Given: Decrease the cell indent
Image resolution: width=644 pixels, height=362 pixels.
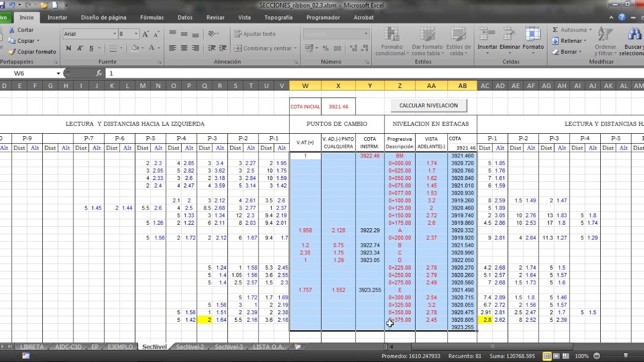Looking at the screenshot, I should (211, 48).
